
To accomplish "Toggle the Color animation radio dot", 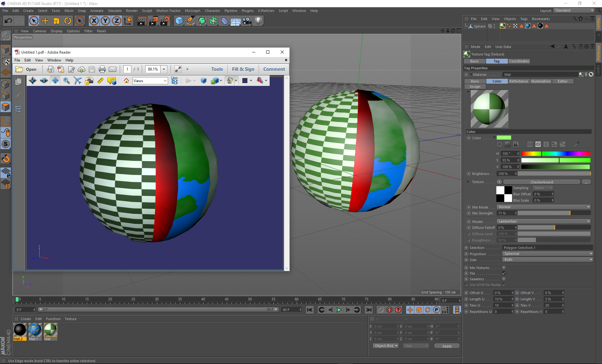I will point(469,138).
